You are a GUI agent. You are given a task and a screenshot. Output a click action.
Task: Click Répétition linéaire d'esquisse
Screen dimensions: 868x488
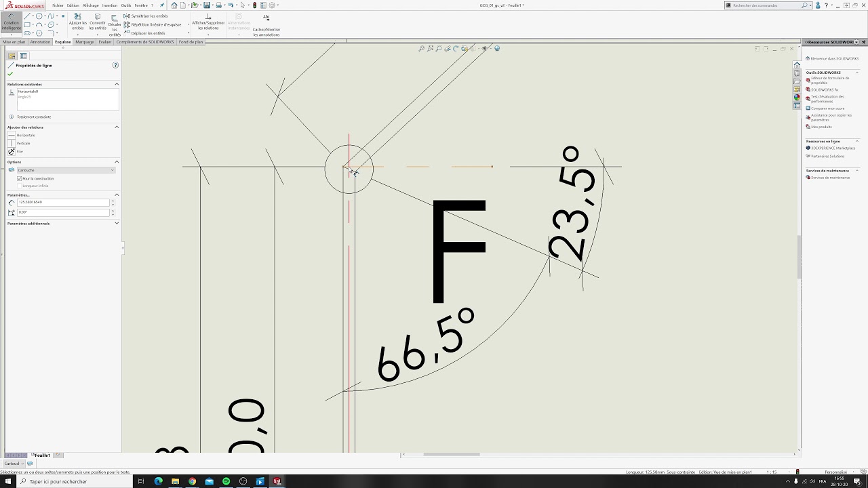click(x=152, y=24)
